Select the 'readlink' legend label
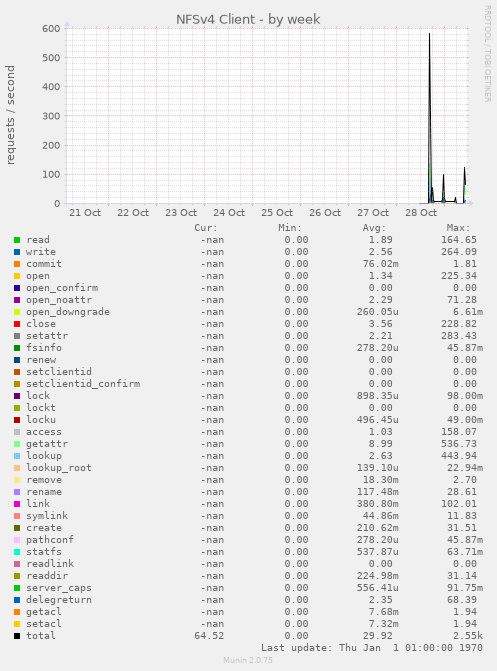The image size is (497, 671). (x=50, y=564)
